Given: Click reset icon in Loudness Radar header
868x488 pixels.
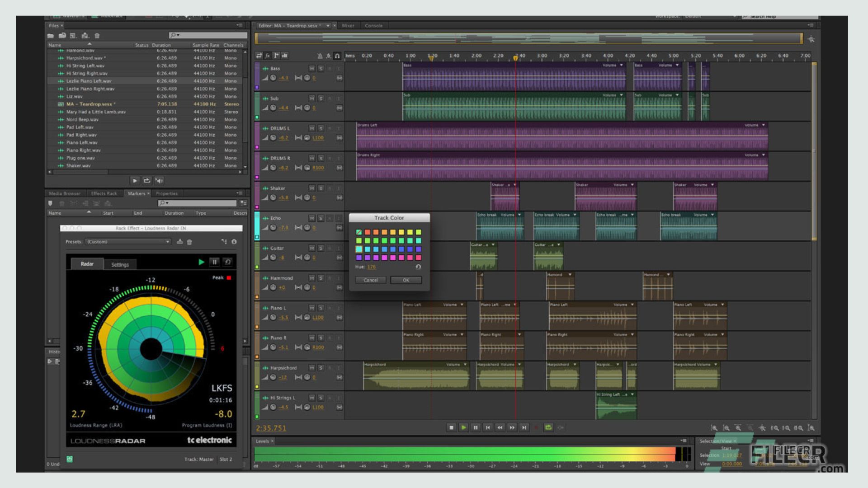Looking at the screenshot, I should point(228,262).
